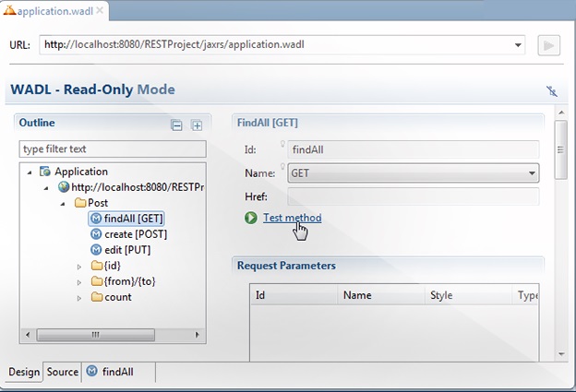This screenshot has height=392, width=576.
Task: Open the URL dropdown list
Action: pos(518,45)
